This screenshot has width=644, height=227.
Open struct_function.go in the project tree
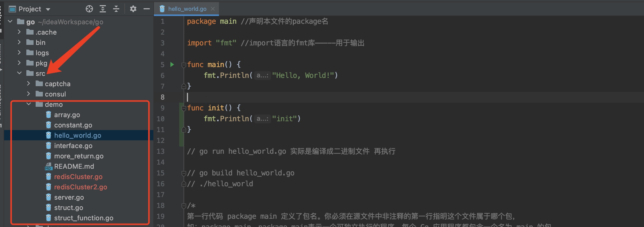84,218
